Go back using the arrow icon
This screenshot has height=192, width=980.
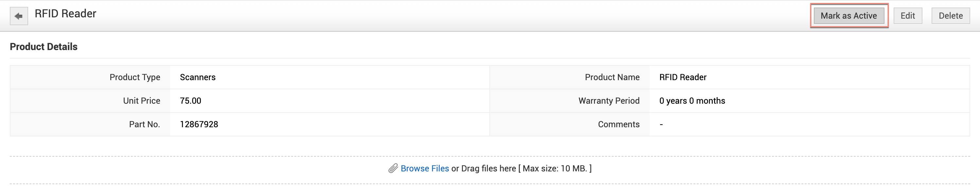click(19, 16)
